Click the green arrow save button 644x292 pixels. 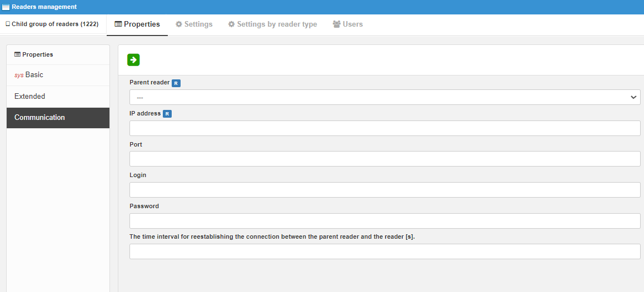133,60
